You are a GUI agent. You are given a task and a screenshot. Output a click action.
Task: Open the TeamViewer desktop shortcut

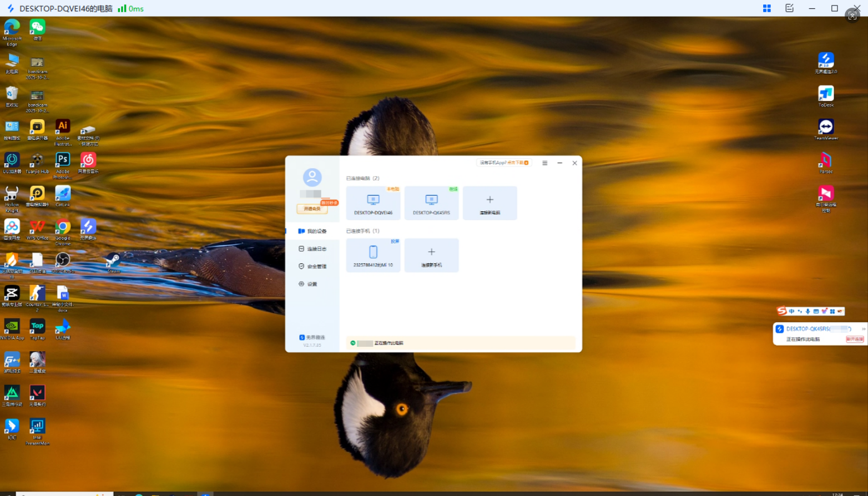pos(826,129)
